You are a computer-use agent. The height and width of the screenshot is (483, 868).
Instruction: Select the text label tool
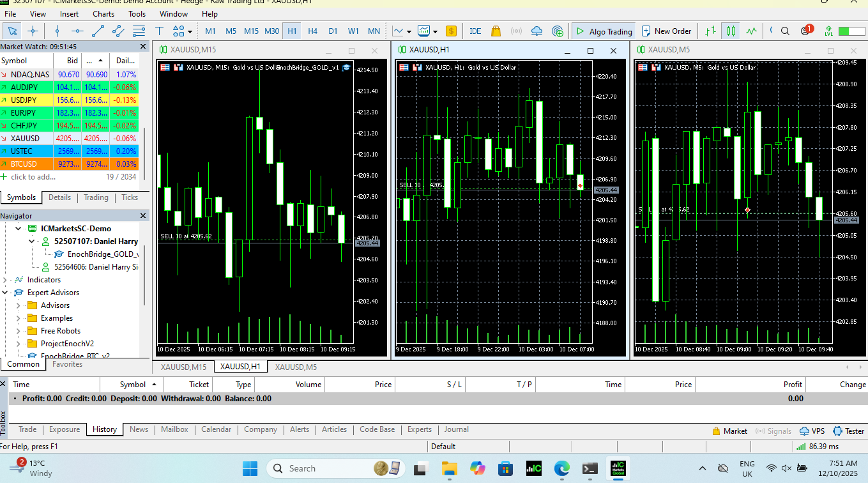tap(159, 31)
